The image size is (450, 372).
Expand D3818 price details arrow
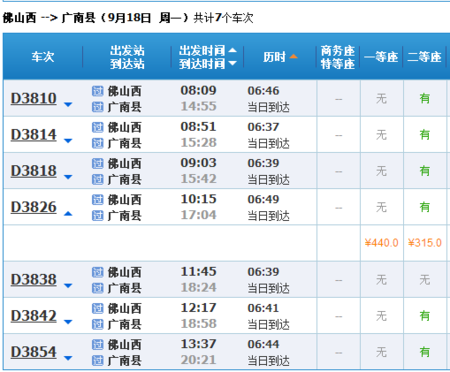pyautogui.click(x=68, y=177)
